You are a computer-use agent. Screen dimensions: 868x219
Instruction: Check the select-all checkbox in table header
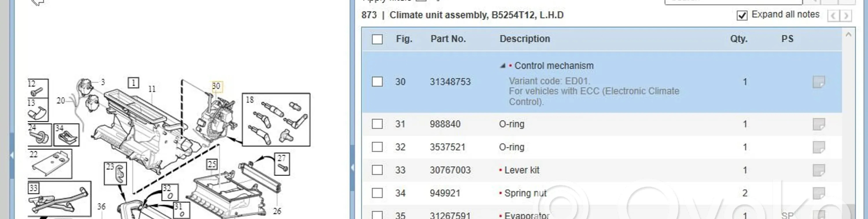coord(377,39)
